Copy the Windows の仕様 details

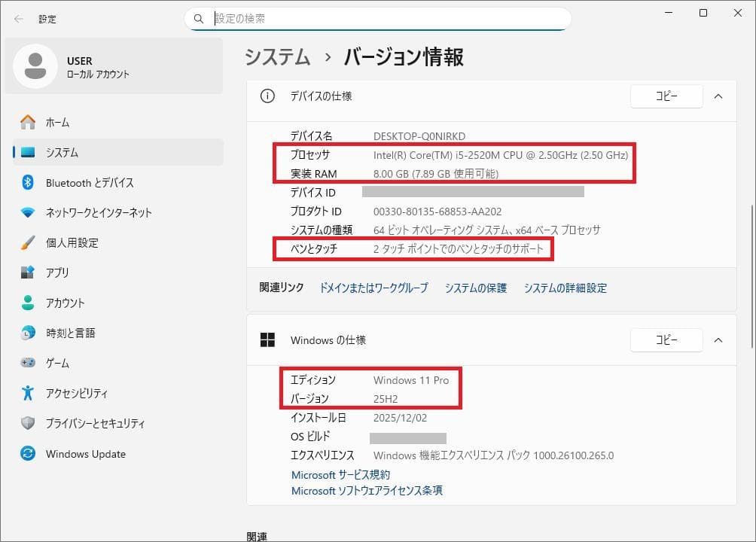point(666,340)
